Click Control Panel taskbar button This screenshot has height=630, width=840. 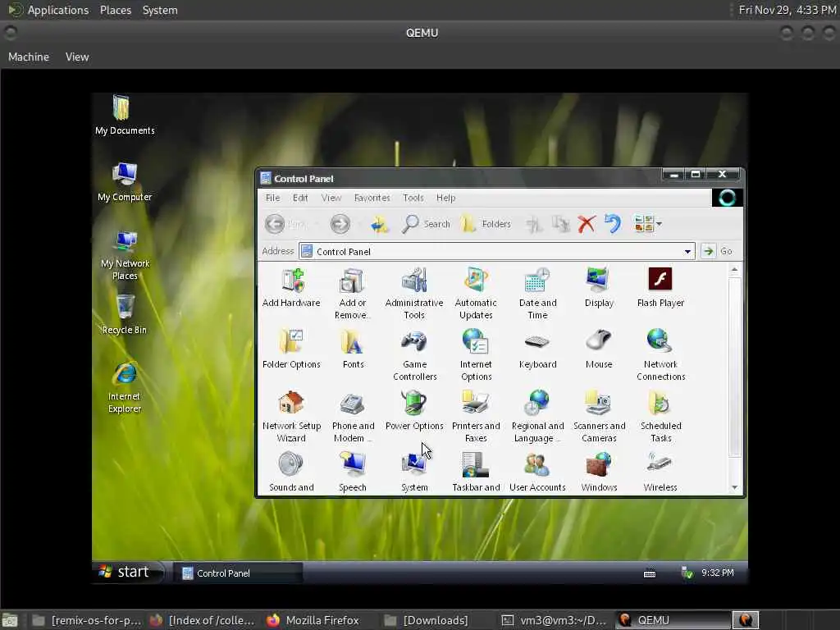tap(237, 573)
